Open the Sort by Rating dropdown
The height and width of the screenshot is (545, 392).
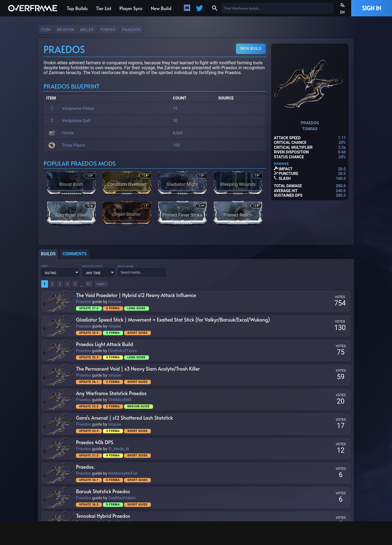(x=60, y=272)
